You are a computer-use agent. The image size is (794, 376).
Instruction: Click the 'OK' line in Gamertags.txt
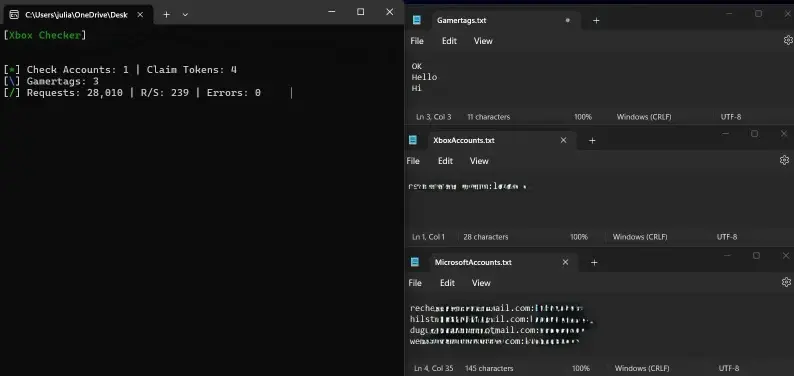point(417,66)
